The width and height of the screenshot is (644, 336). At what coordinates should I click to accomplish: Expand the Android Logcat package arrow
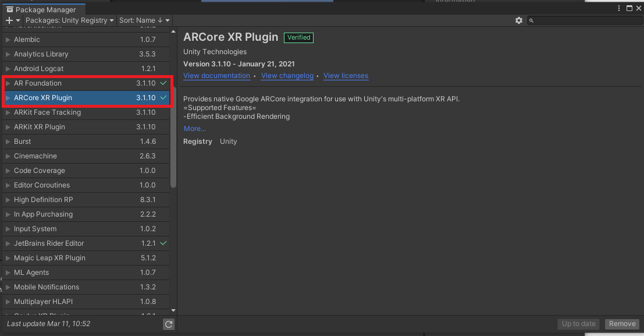tap(8, 69)
